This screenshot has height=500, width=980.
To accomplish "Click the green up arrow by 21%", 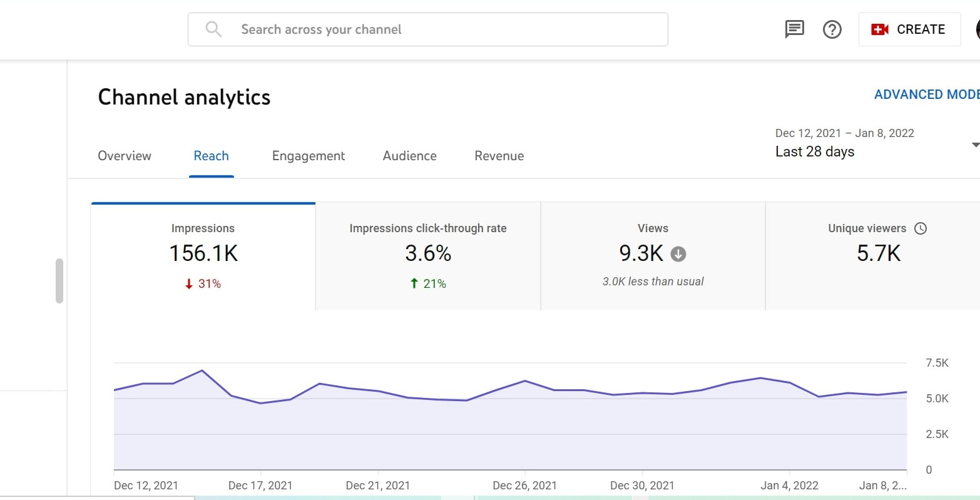I will 414,284.
